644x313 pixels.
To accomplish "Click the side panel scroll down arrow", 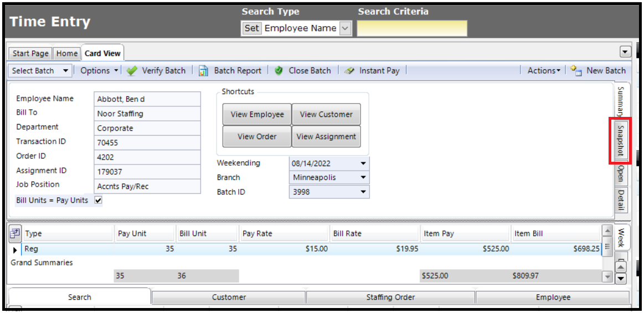I will click(621, 279).
